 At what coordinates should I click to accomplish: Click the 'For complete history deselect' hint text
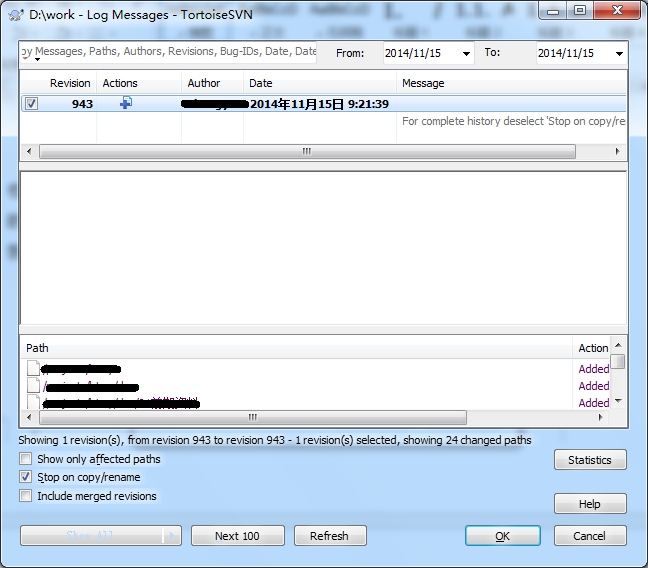(513, 121)
